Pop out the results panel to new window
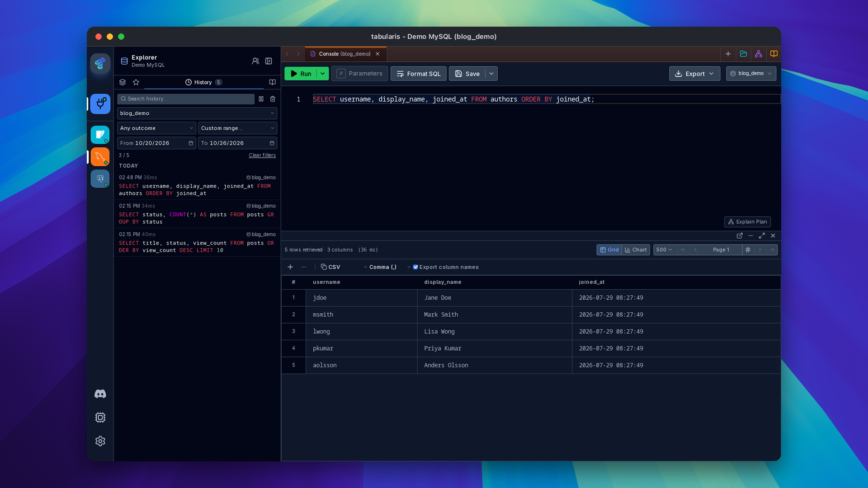 [x=740, y=236]
